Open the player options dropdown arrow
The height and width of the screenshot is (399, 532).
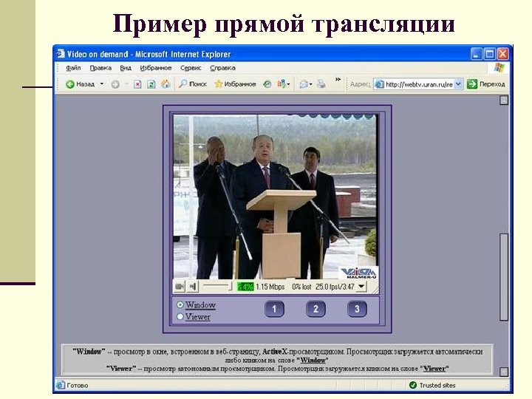coord(361,287)
